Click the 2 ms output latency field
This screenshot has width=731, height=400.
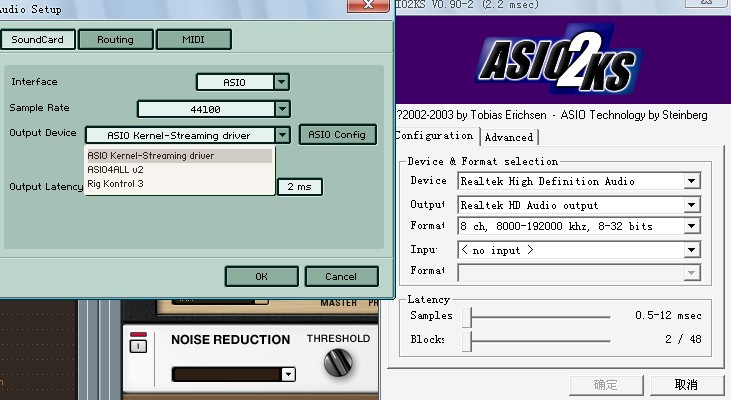[300, 187]
